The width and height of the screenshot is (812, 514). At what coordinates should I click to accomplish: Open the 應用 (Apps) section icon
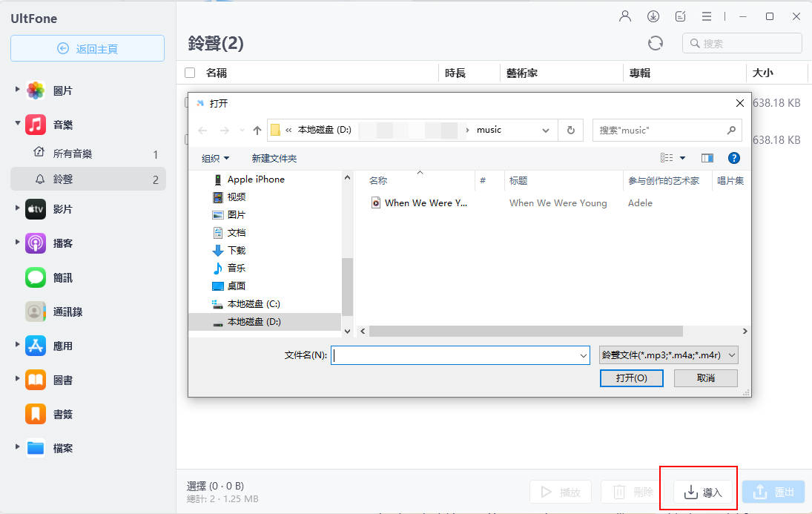[x=36, y=346]
